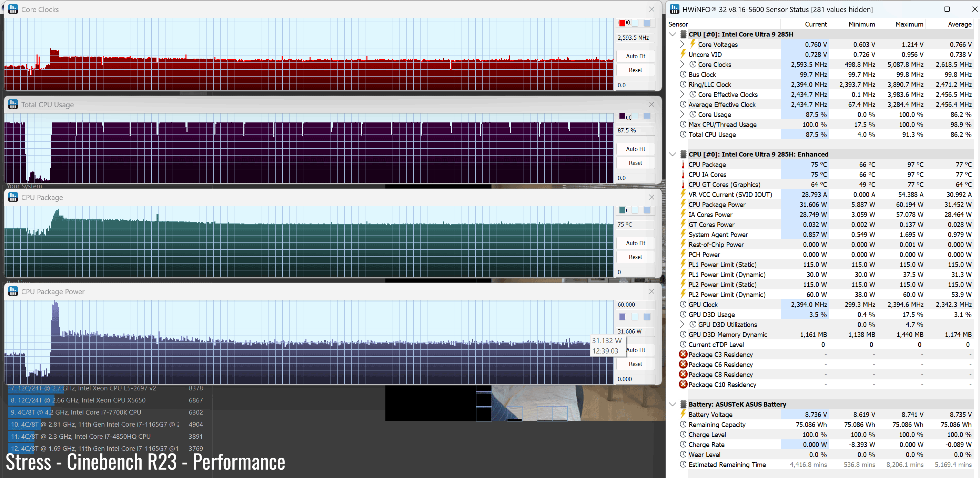Click the teal color swatch in CPU Package graph
The height and width of the screenshot is (478, 980).
[x=622, y=210]
